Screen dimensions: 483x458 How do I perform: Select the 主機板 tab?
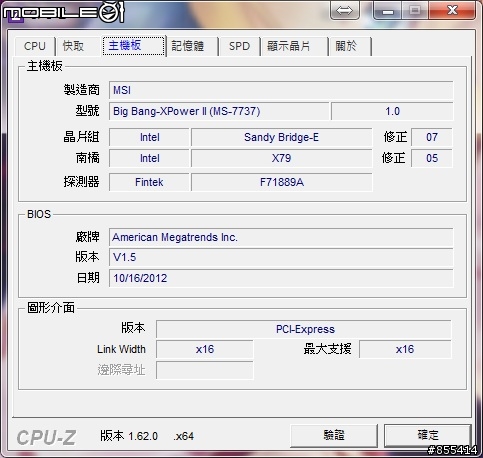[133, 45]
